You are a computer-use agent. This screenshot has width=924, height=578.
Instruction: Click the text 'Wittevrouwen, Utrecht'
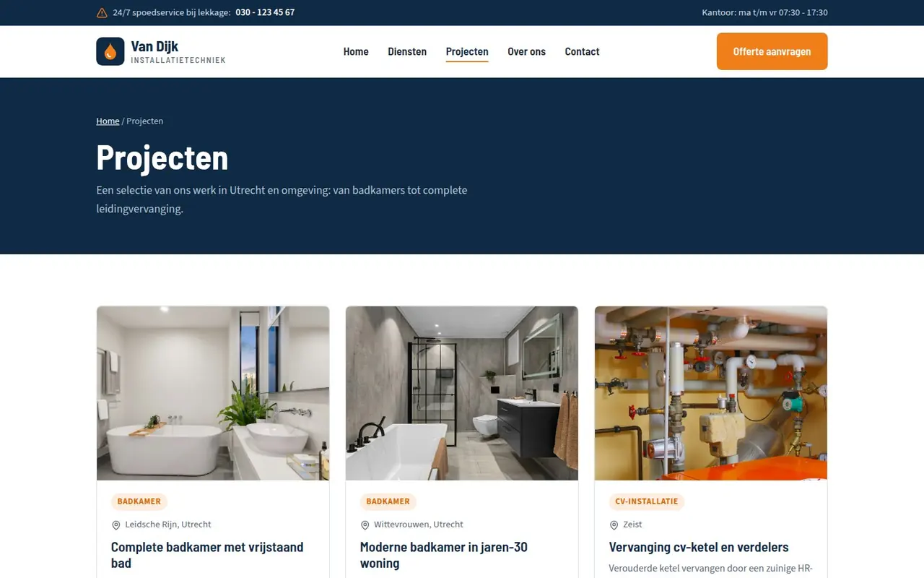tap(419, 525)
